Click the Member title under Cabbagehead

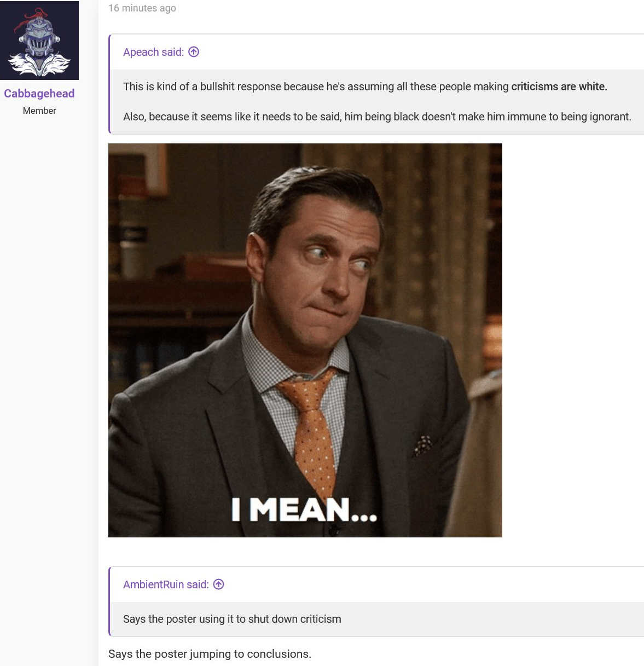(39, 111)
